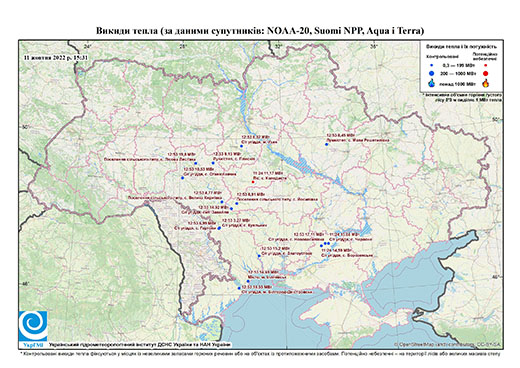The width and height of the screenshot is (520, 368).
Task: Click the footnote about 'Контрольовані викиди тепла'
Action: [260, 353]
